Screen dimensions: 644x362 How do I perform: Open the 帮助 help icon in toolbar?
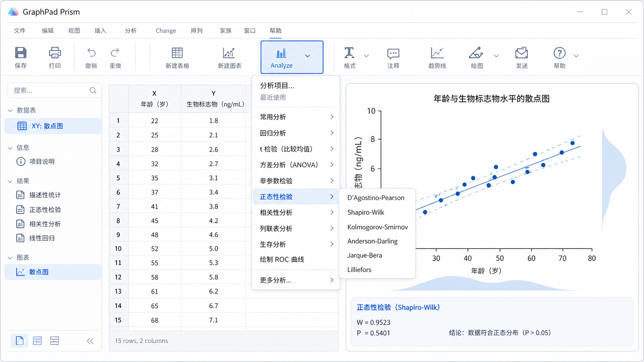coord(559,53)
